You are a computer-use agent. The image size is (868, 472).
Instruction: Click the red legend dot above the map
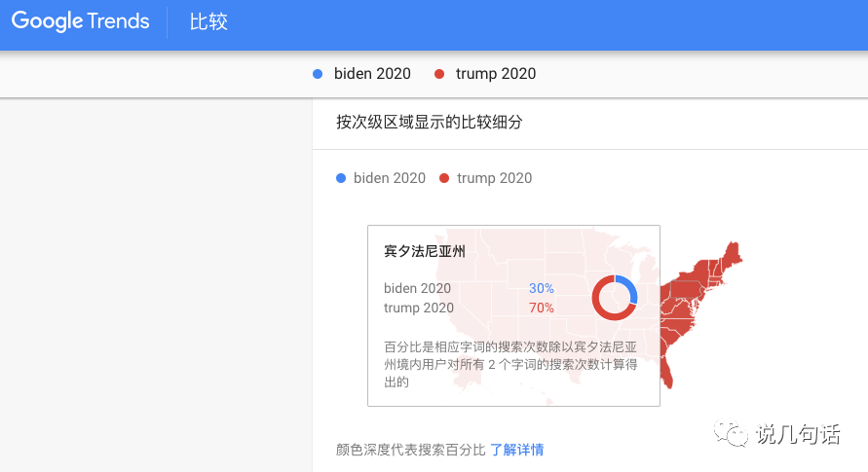coord(444,178)
